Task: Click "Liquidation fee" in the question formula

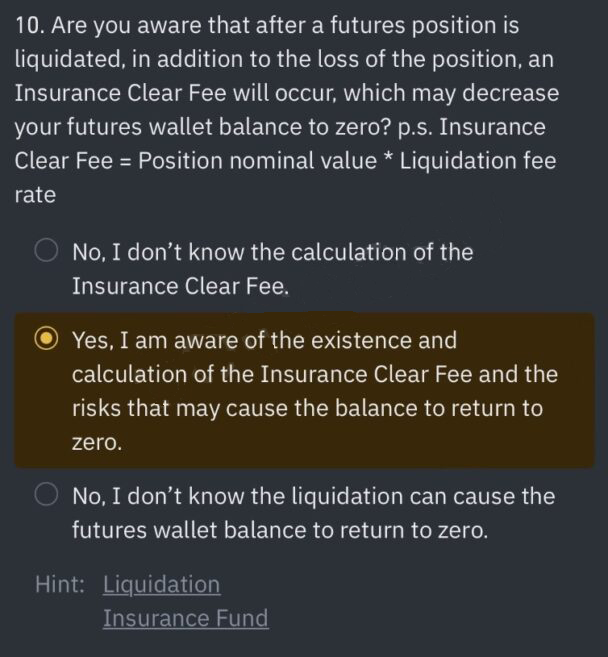Action: 478,161
